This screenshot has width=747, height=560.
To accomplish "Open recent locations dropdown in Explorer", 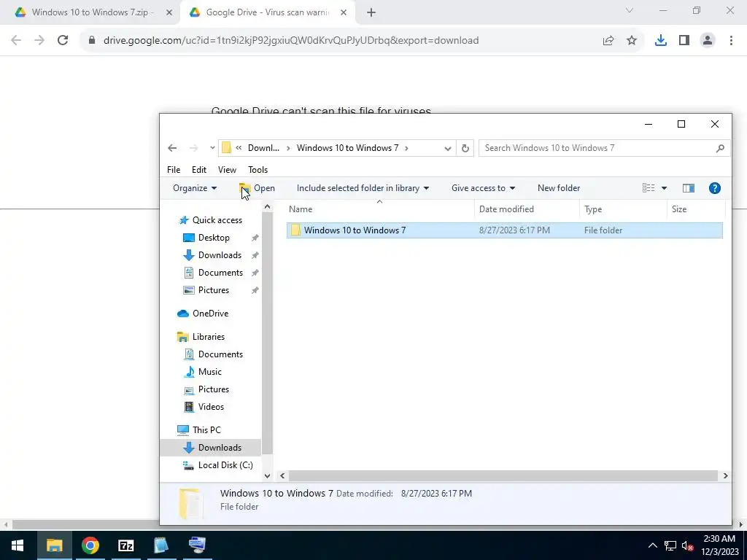I will point(212,148).
